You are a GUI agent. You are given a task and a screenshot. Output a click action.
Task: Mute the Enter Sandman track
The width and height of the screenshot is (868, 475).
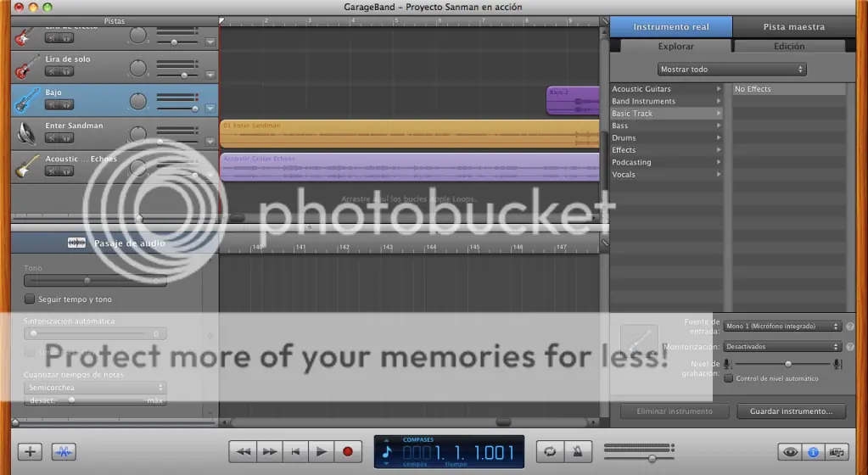[x=53, y=138]
